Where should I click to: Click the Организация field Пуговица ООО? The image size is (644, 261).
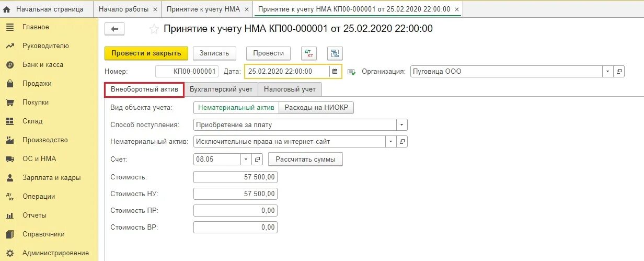[505, 72]
